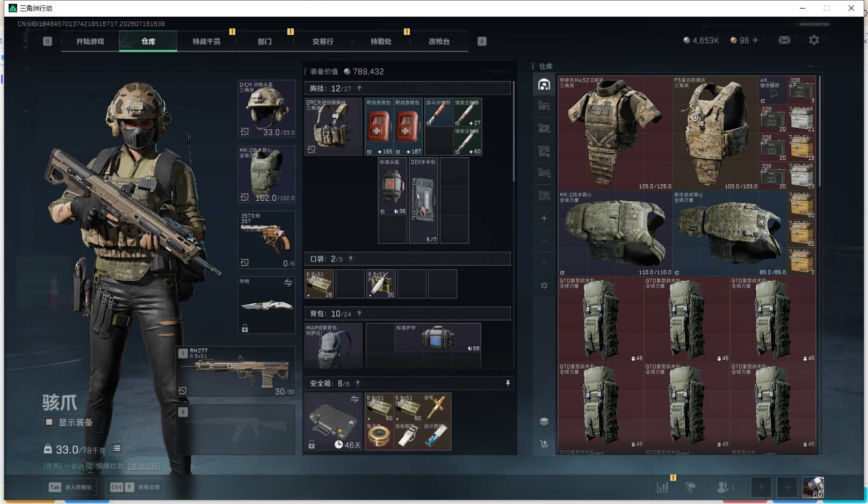
Task: Expand the 胸挂 help question mark
Action: tap(359, 89)
